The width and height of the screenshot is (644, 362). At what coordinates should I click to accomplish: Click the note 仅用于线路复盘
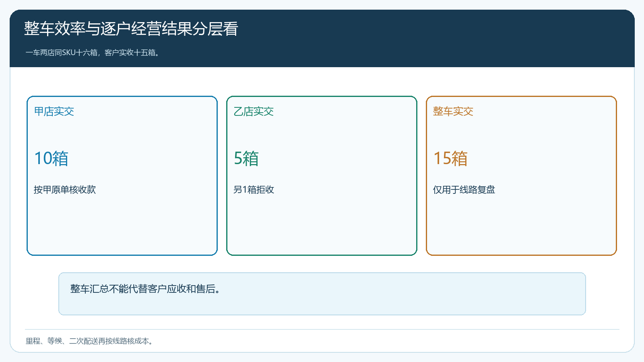(464, 189)
